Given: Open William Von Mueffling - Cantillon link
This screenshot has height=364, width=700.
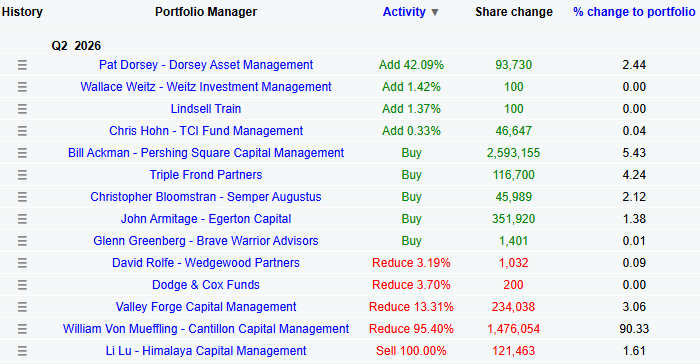Looking at the screenshot, I should (206, 329).
